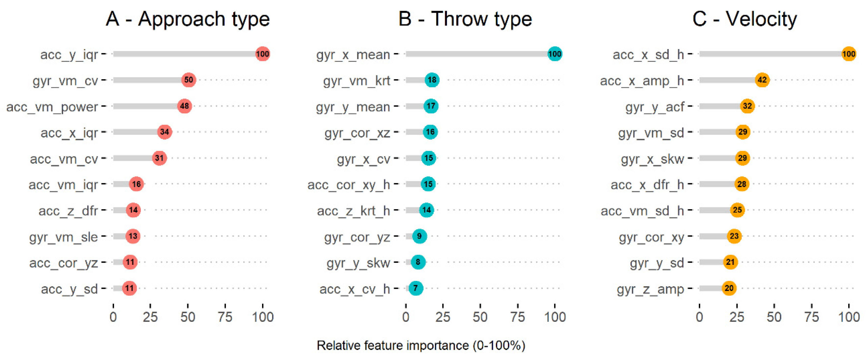Viewport: 868px width, 360px height.
Task: Click the "Relative feature importance (0-100%)" axis title
Action: pyautogui.click(x=421, y=346)
